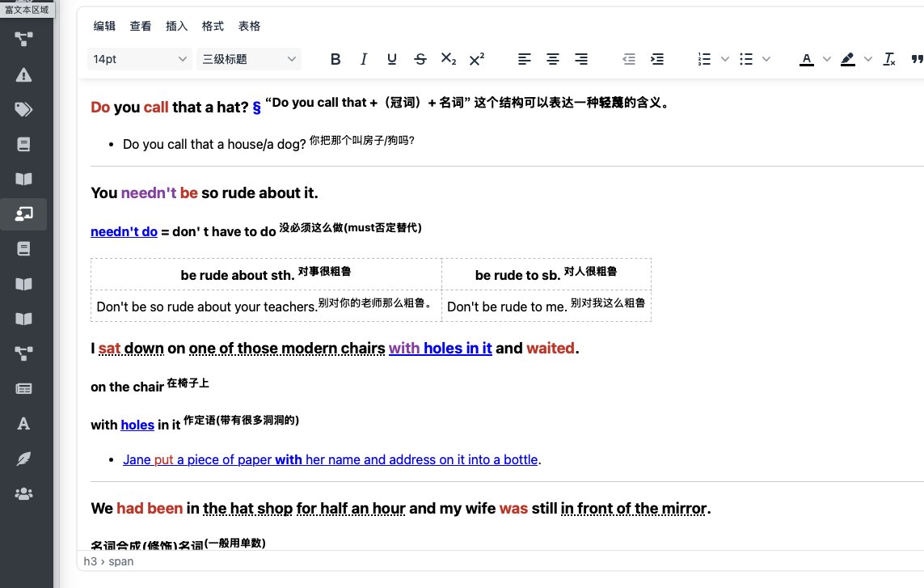This screenshot has height=588, width=924.
Task: Open the warning triangle sidebar item
Action: coord(23,75)
